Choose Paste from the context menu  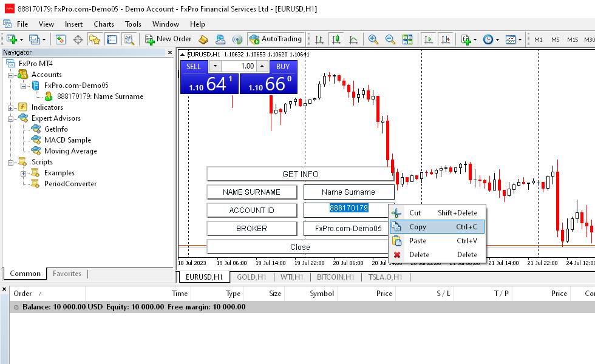pos(437,241)
